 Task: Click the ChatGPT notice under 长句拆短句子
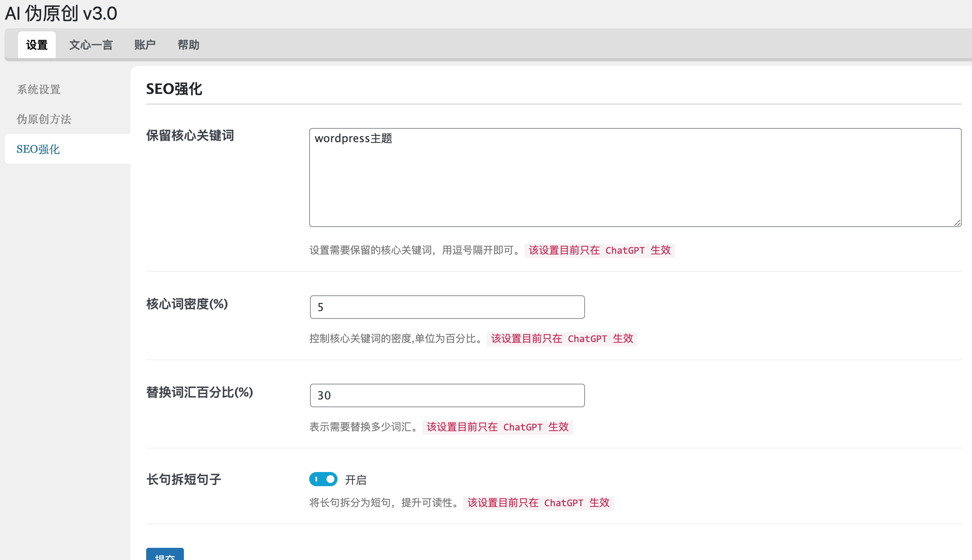(x=538, y=503)
